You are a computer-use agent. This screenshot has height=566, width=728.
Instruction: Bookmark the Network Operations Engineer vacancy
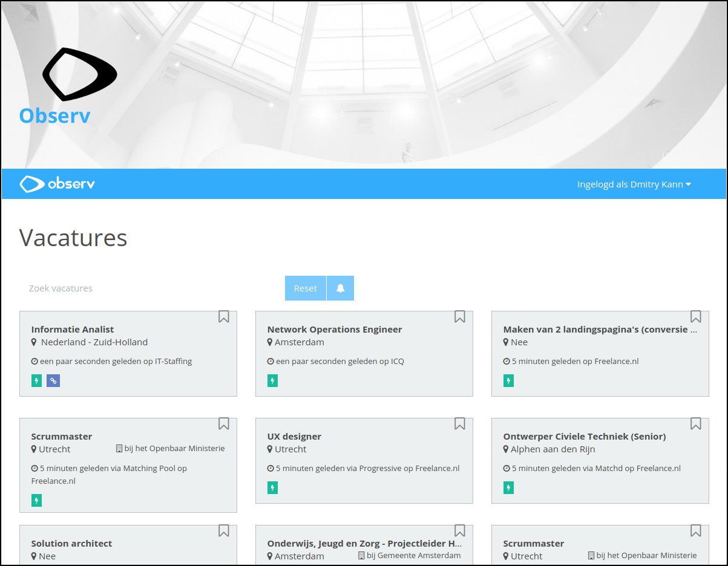(x=460, y=317)
